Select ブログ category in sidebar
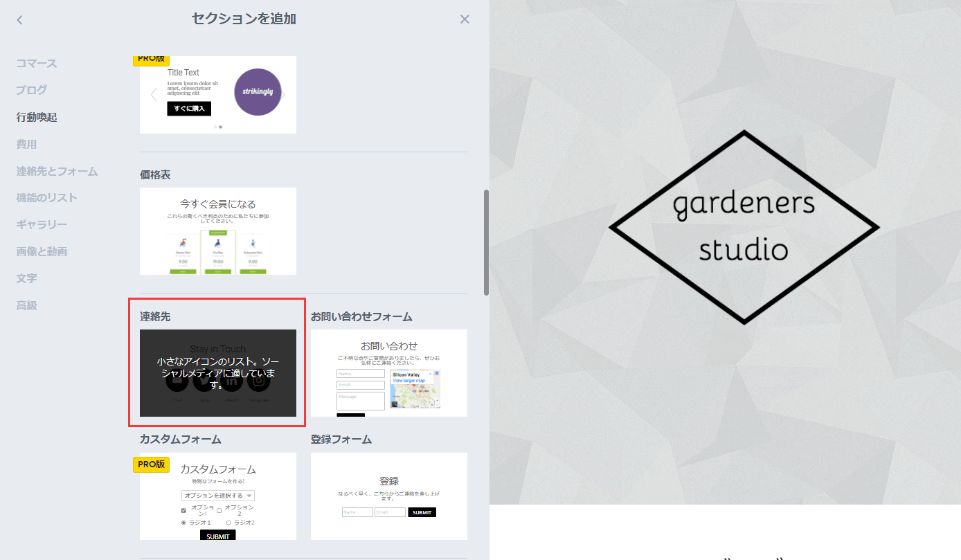This screenshot has height=560, width=961. pos(32,89)
